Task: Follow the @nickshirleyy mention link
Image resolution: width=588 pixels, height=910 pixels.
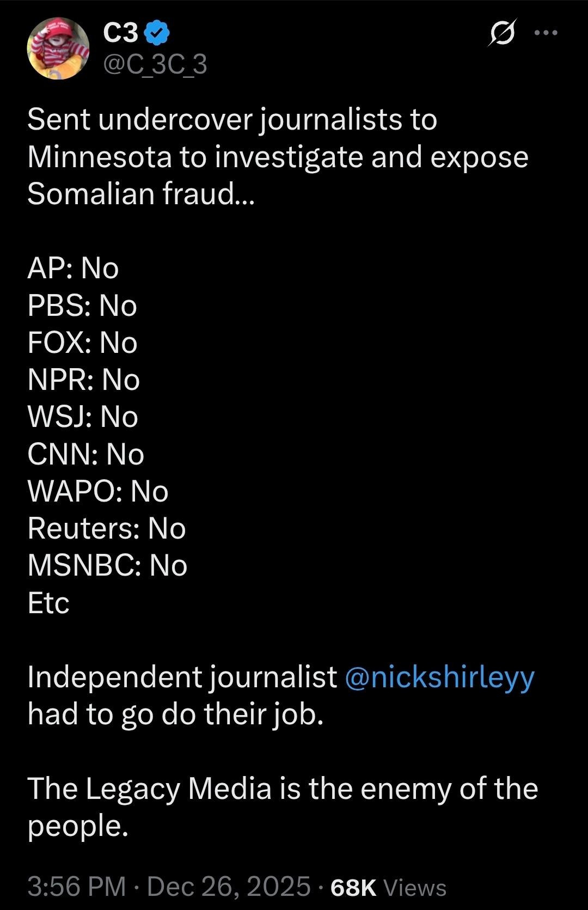Action: click(x=440, y=677)
